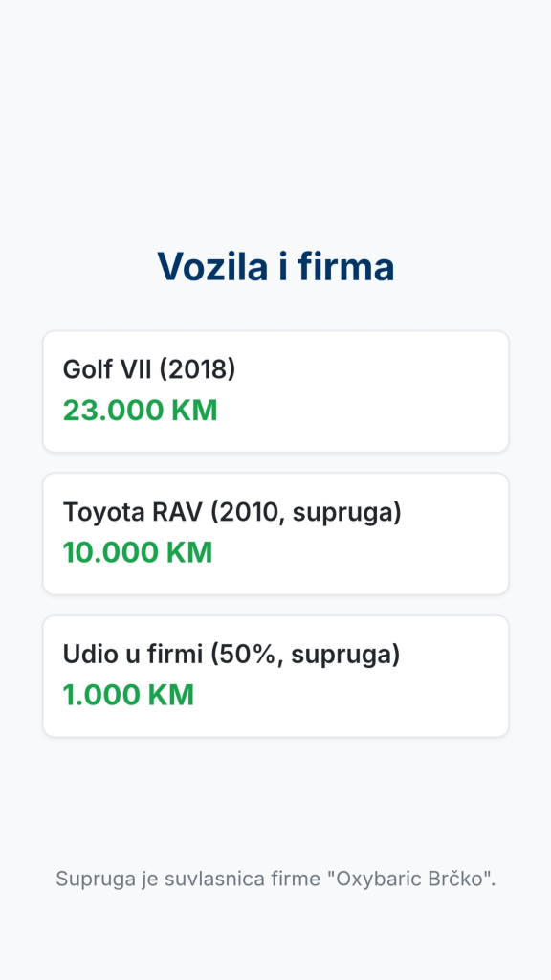The image size is (551, 980).
Task: Click the word "firma" in the title
Action: tap(346, 267)
